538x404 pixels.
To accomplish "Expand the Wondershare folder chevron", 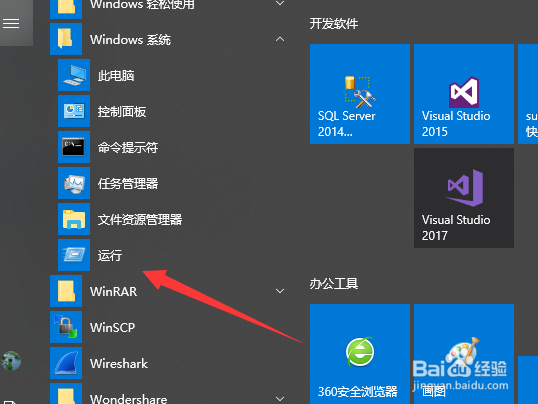I will click(x=280, y=399).
